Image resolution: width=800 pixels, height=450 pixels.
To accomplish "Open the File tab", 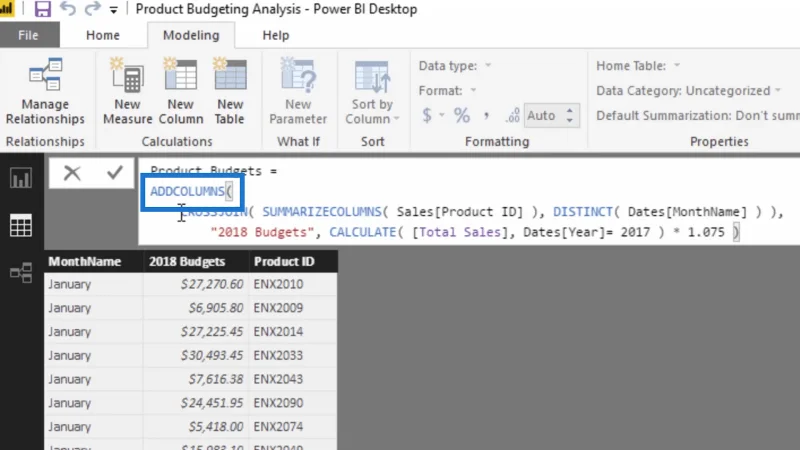I will click(x=29, y=35).
